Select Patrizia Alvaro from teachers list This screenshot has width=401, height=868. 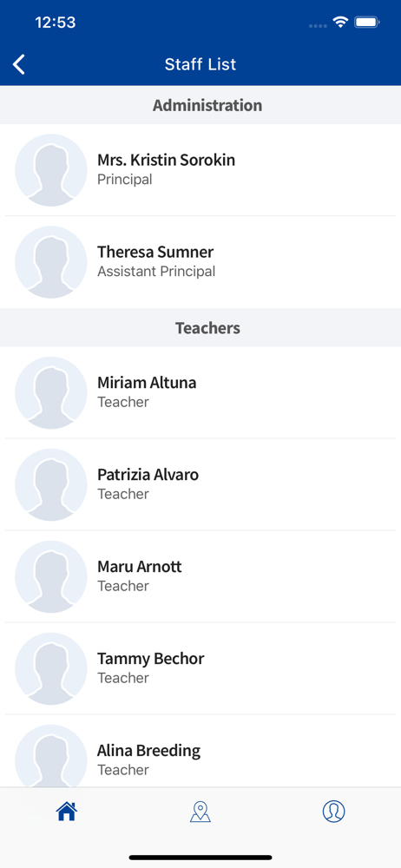tap(200, 484)
